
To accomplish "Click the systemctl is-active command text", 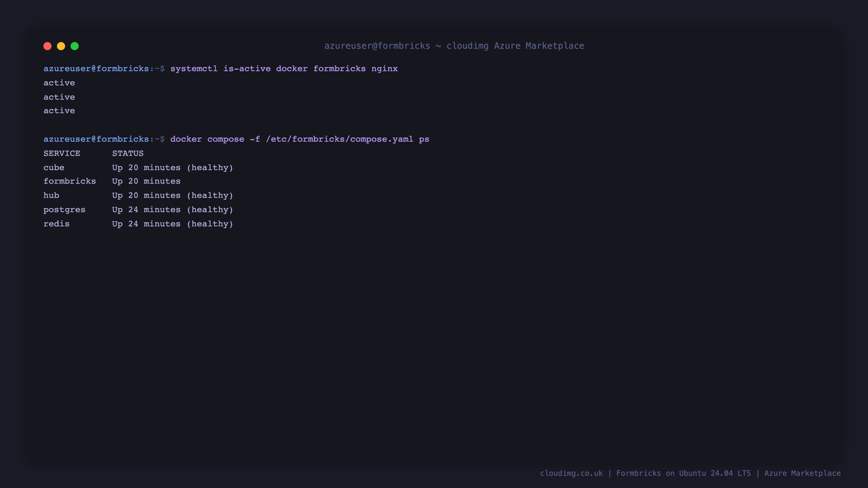I will click(284, 68).
